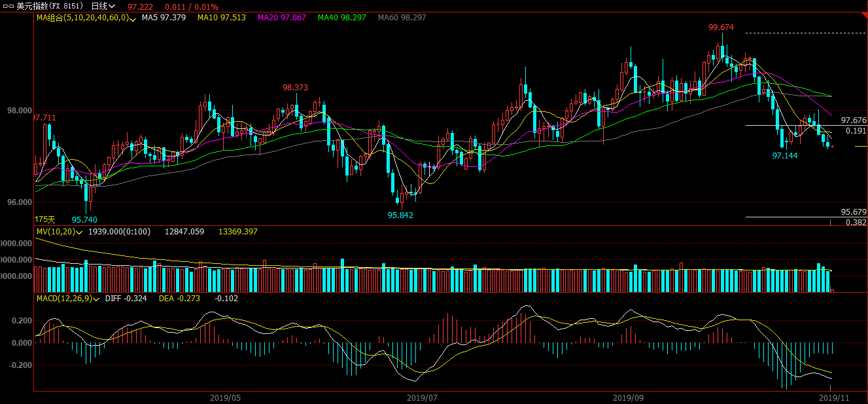Click the 175天 day count label
This screenshot has height=404, width=868.
pos(45,219)
